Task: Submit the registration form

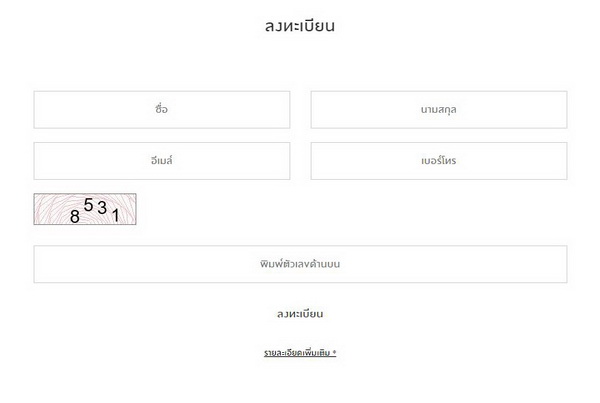Action: pyautogui.click(x=300, y=314)
